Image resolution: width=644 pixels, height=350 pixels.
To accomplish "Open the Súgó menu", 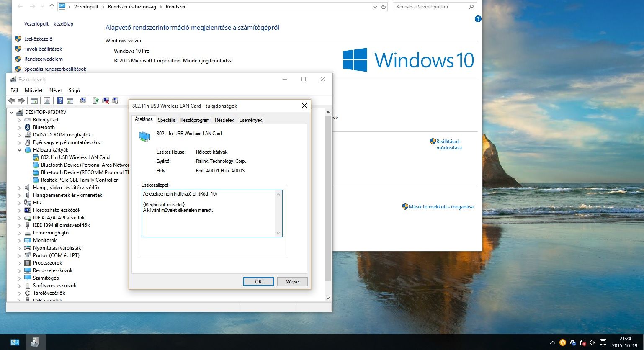I will point(74,90).
